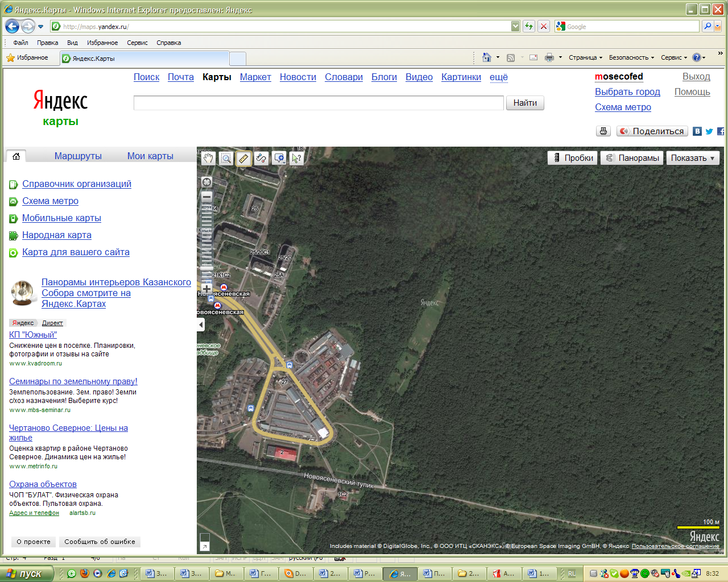
Task: Expand the address bar URL dropdown
Action: click(x=515, y=26)
